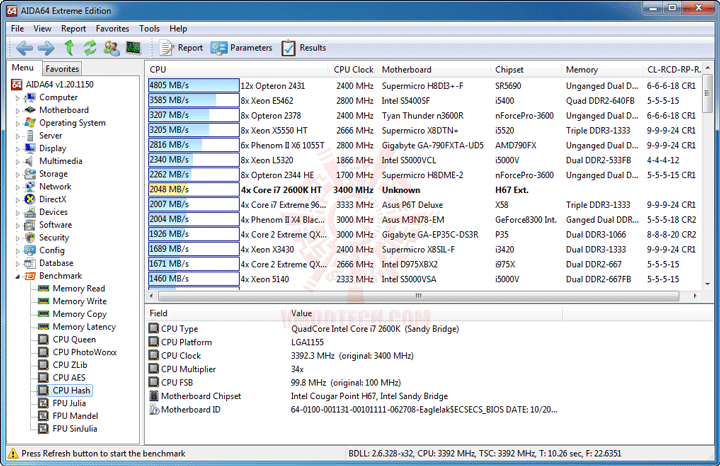Switch to the Menu tab

(x=22, y=68)
